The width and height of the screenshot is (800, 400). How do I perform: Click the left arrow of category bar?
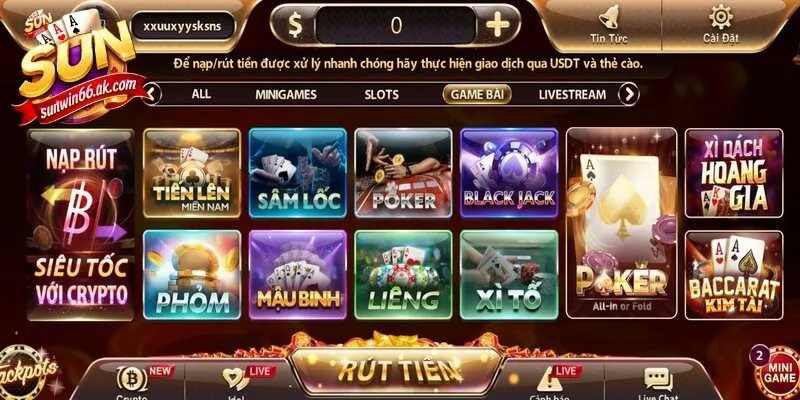[152, 94]
